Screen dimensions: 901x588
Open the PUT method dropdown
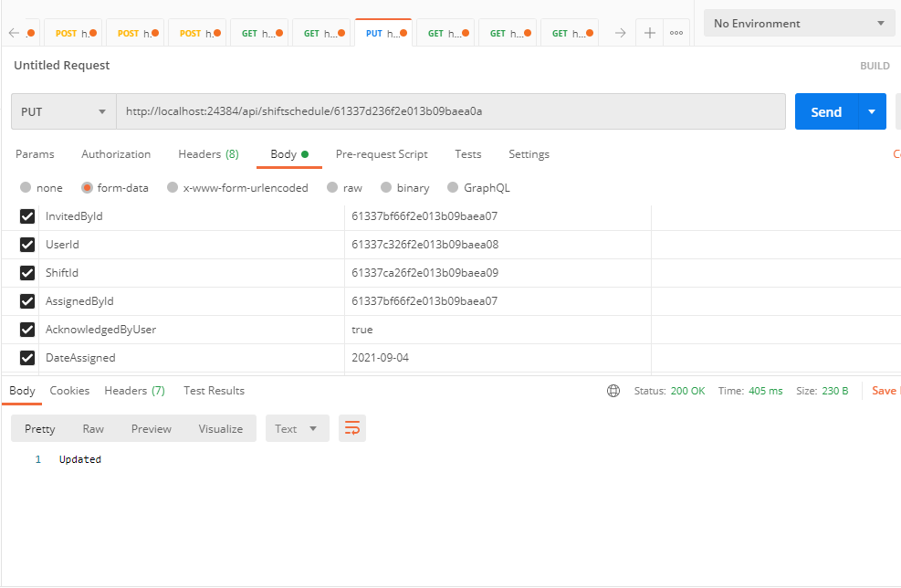pos(64,111)
